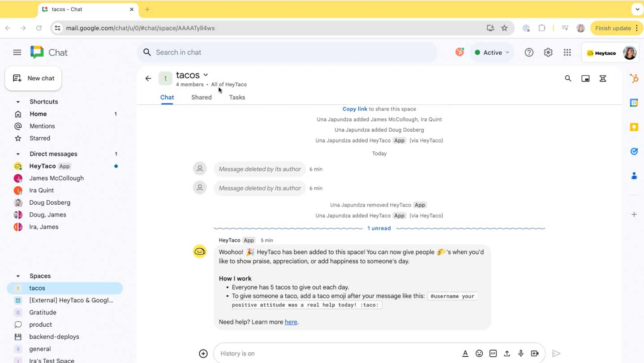Screen dimensions: 644x363
Task: Open the picture-in-picture pop-out icon
Action: point(585,78)
